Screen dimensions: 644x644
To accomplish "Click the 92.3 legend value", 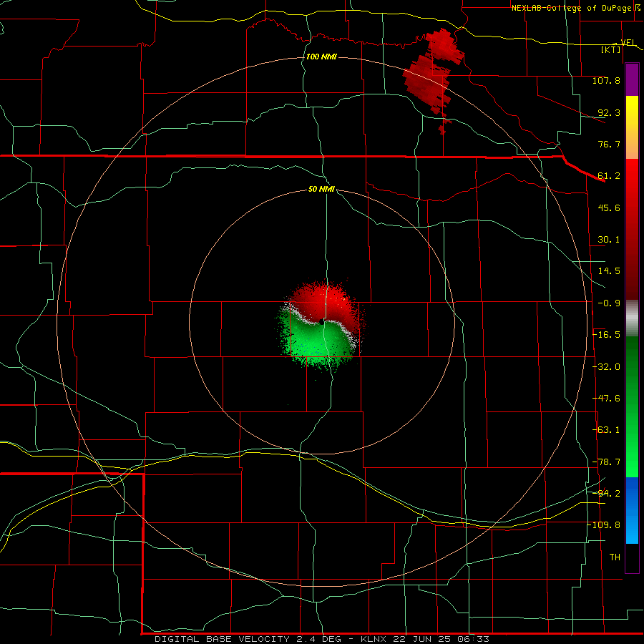I will click(609, 112).
